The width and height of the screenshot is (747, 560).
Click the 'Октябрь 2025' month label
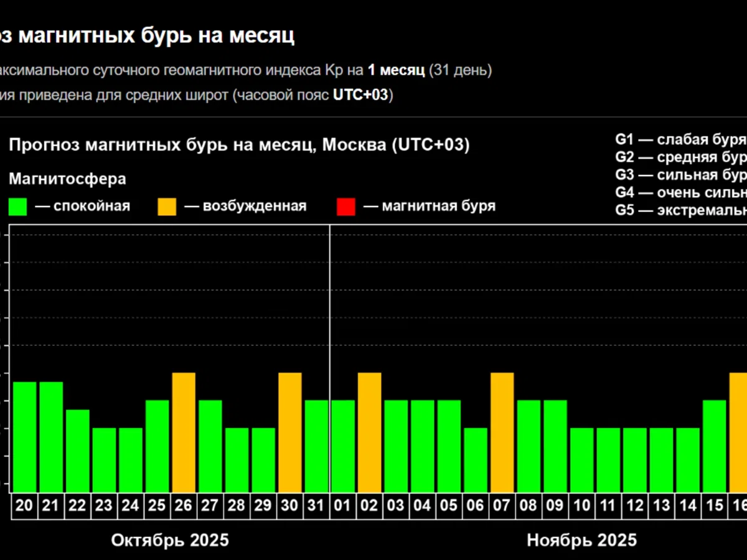click(x=170, y=539)
